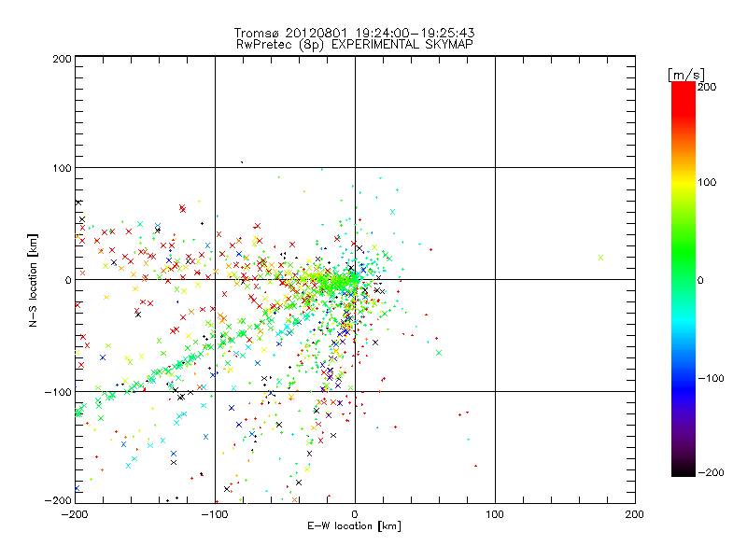Click the colorbar value '0' label
This screenshot has width=747, height=560.
point(700,281)
